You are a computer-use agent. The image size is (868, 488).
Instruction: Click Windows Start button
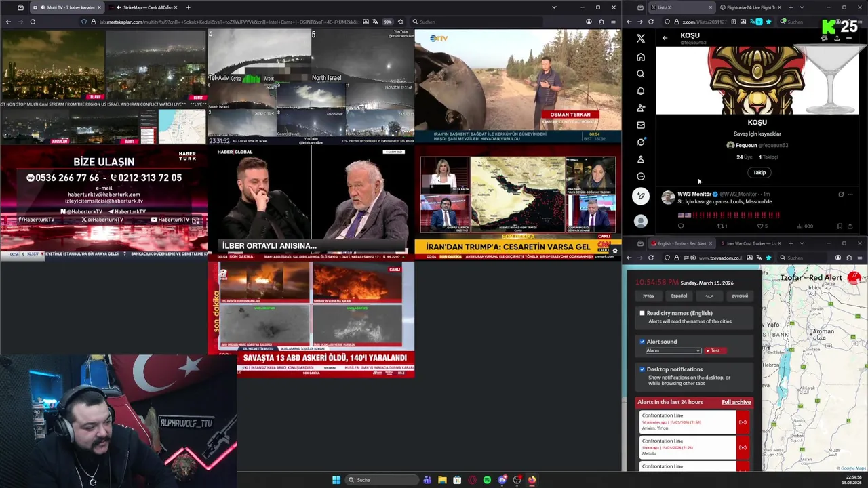tap(336, 480)
